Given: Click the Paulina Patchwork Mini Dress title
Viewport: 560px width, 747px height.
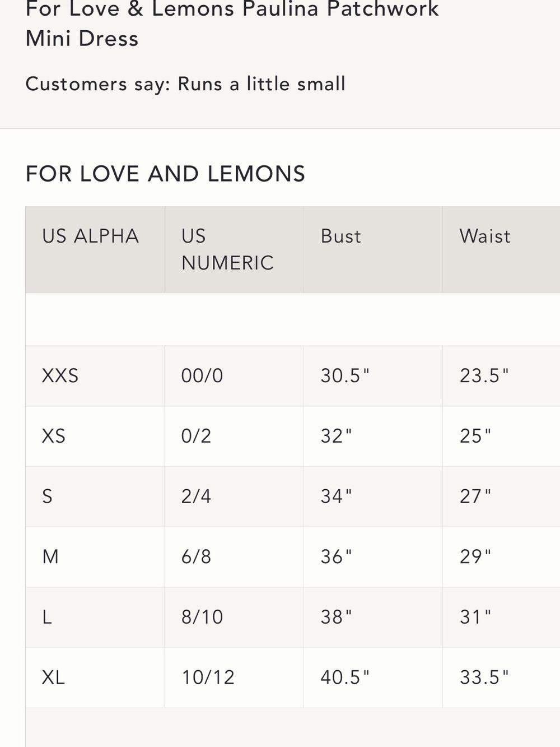Looking at the screenshot, I should tap(232, 24).
